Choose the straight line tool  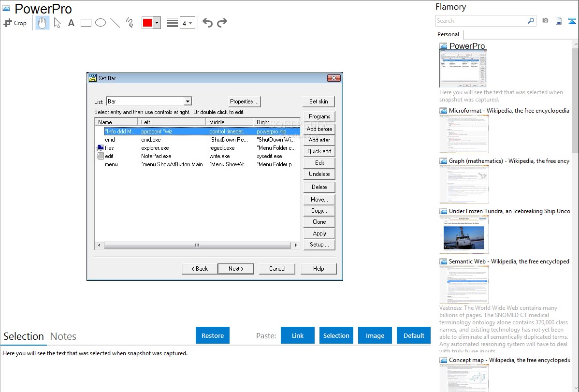[115, 23]
